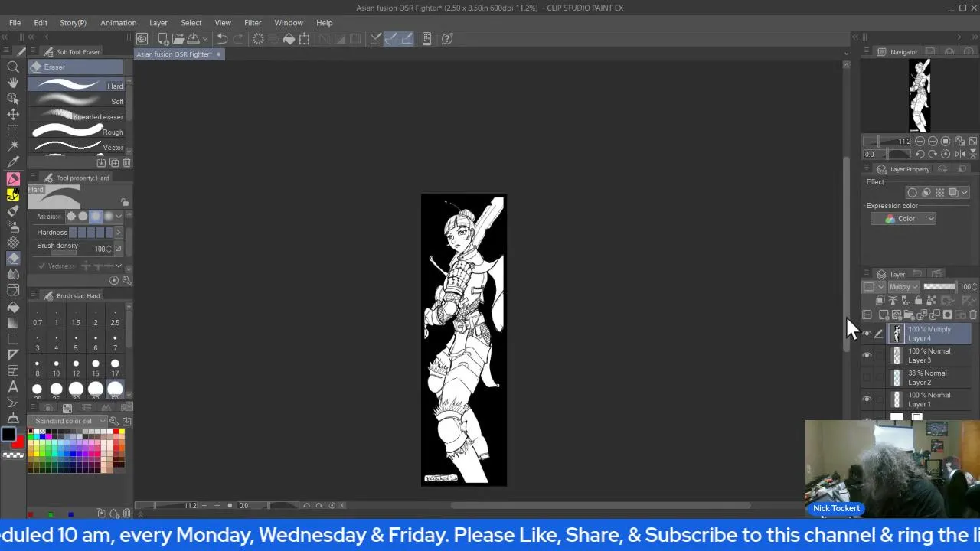Undo the last action
This screenshot has width=980, height=551.
click(x=222, y=38)
